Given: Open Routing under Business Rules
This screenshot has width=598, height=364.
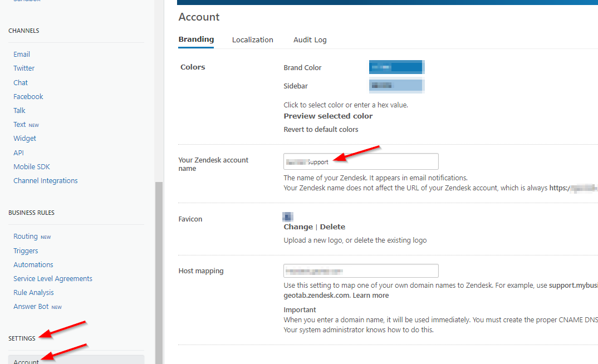Looking at the screenshot, I should (x=32, y=237).
